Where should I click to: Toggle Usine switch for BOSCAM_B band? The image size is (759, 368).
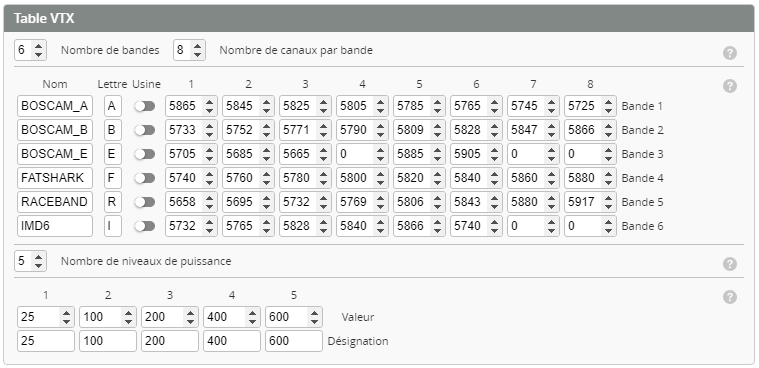point(145,130)
